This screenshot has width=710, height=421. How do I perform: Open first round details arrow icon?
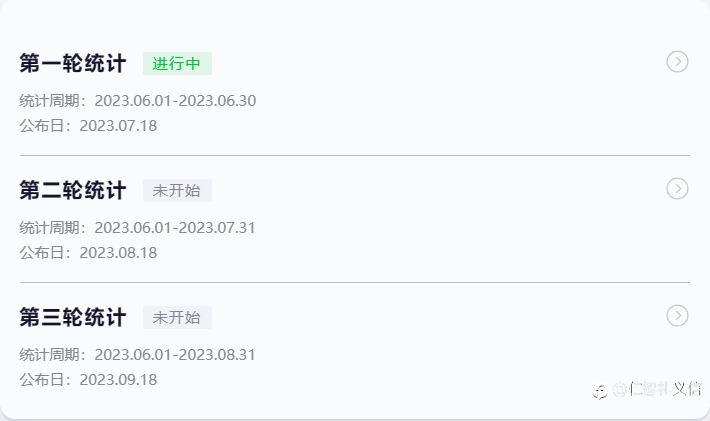(677, 62)
